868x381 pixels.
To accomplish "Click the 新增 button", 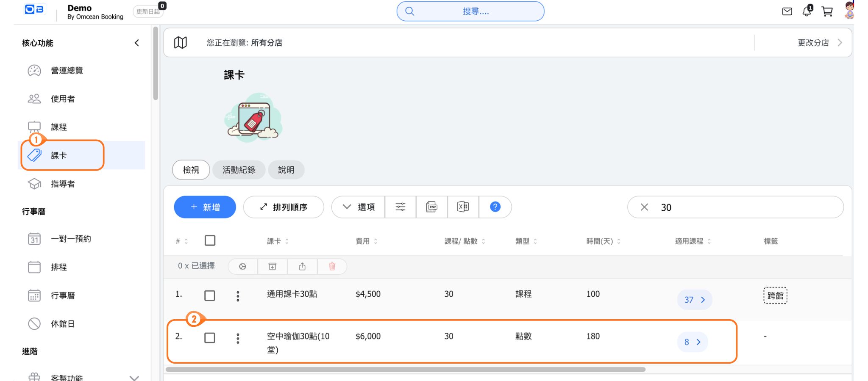I will pos(205,207).
